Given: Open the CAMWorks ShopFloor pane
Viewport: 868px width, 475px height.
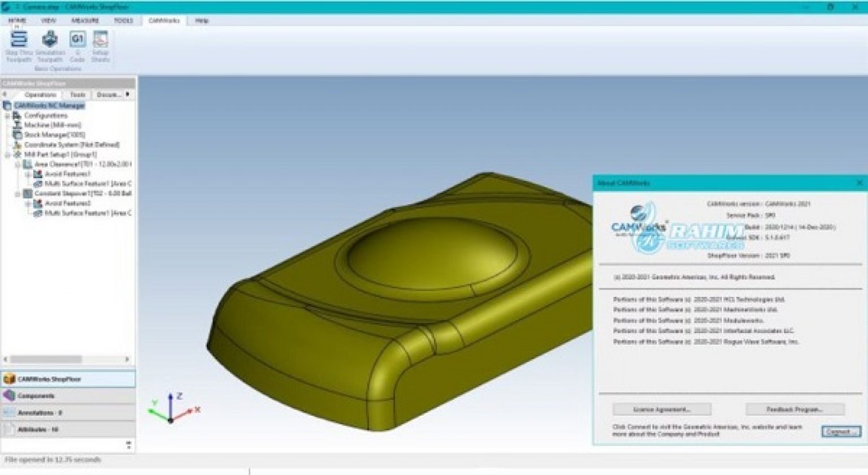Looking at the screenshot, I should click(68, 379).
